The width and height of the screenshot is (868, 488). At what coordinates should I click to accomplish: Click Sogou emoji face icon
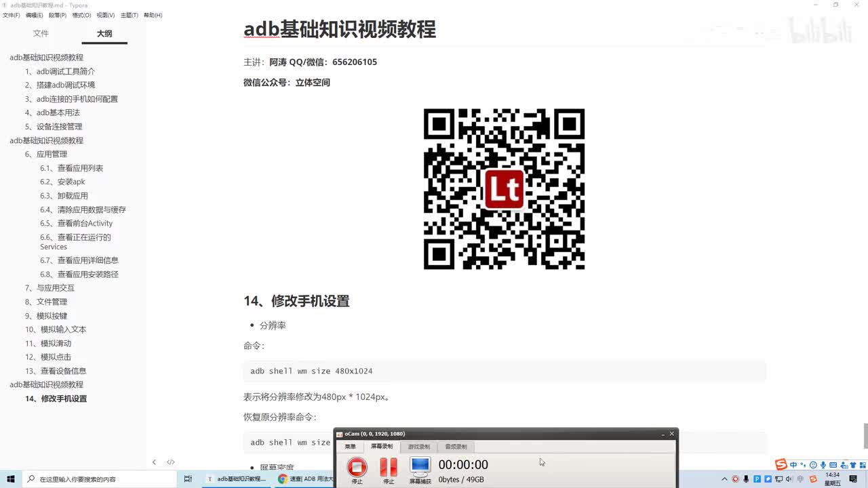(813, 465)
